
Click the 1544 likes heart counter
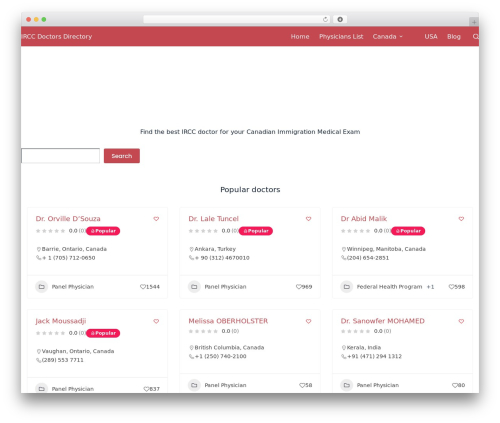coord(150,287)
